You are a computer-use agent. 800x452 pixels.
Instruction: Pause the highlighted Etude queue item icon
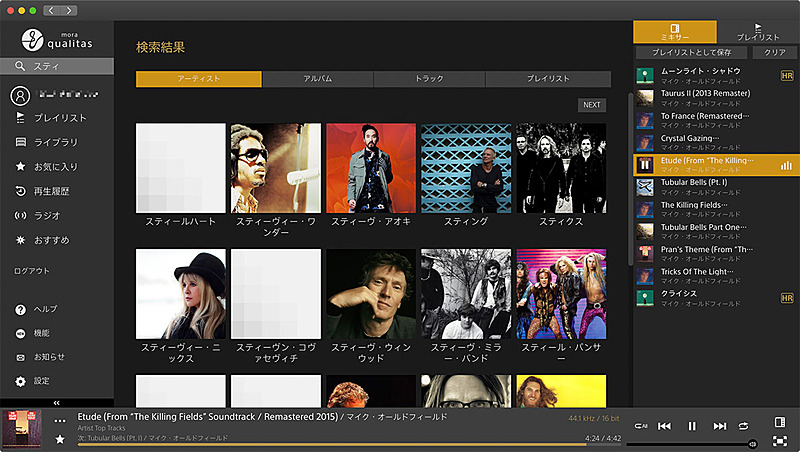pos(645,165)
